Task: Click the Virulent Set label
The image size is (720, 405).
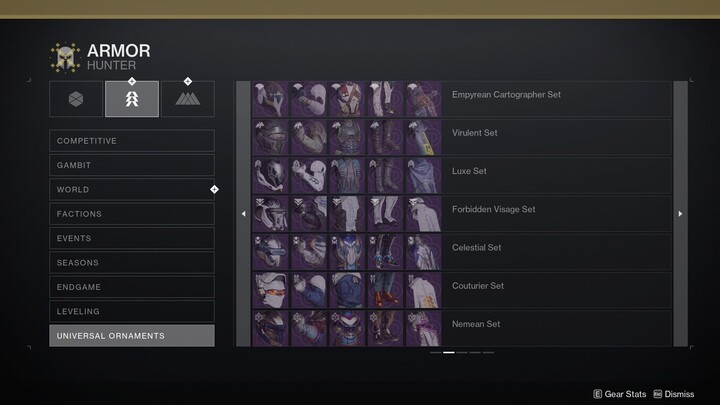Action: [x=474, y=133]
